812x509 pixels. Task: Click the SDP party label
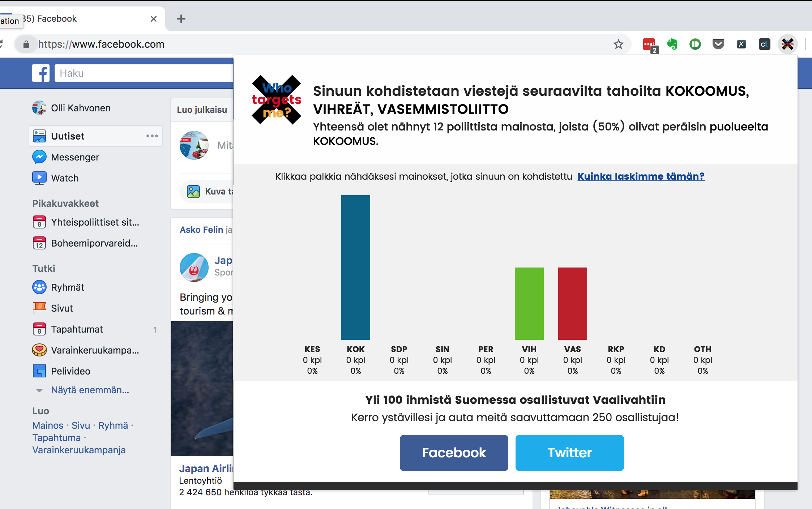coord(399,349)
